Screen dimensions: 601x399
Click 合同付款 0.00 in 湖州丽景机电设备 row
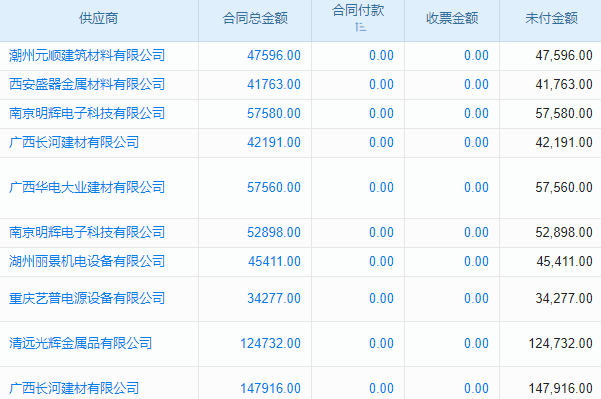[x=381, y=261]
